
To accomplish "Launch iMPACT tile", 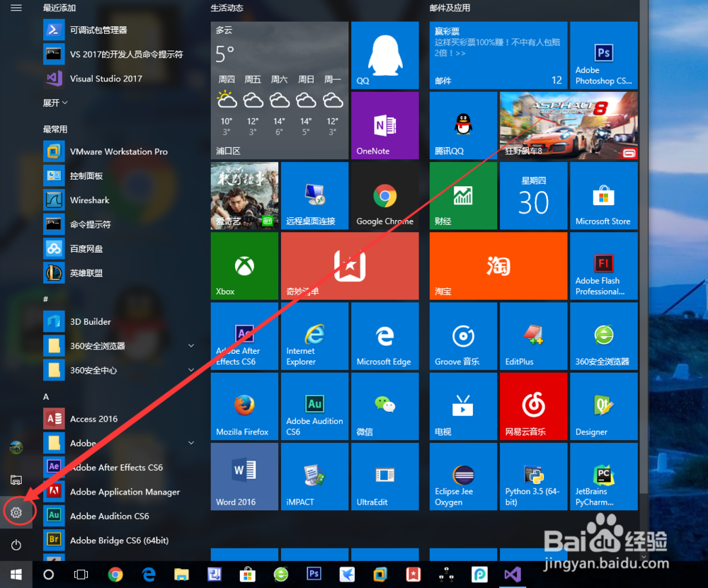I will (315, 476).
